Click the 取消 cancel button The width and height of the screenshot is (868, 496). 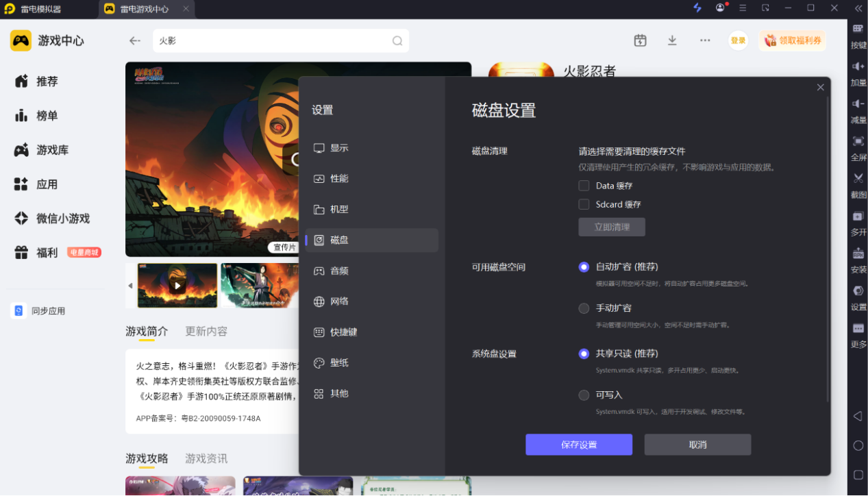click(697, 445)
